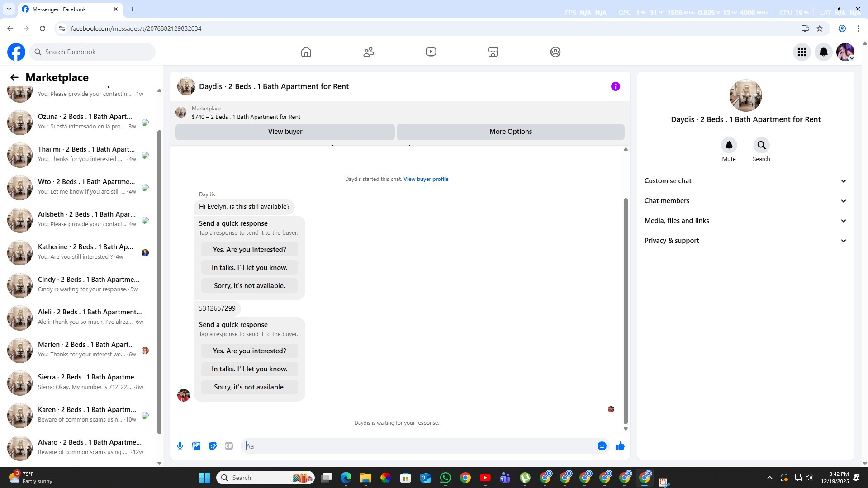Screen dimensions: 868x488
Task: Open Chrome tab search dropdown
Action: coord(9,9)
